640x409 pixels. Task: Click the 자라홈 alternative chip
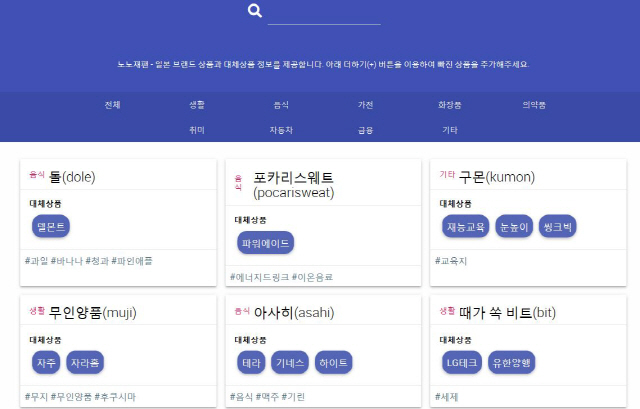[x=85, y=362]
